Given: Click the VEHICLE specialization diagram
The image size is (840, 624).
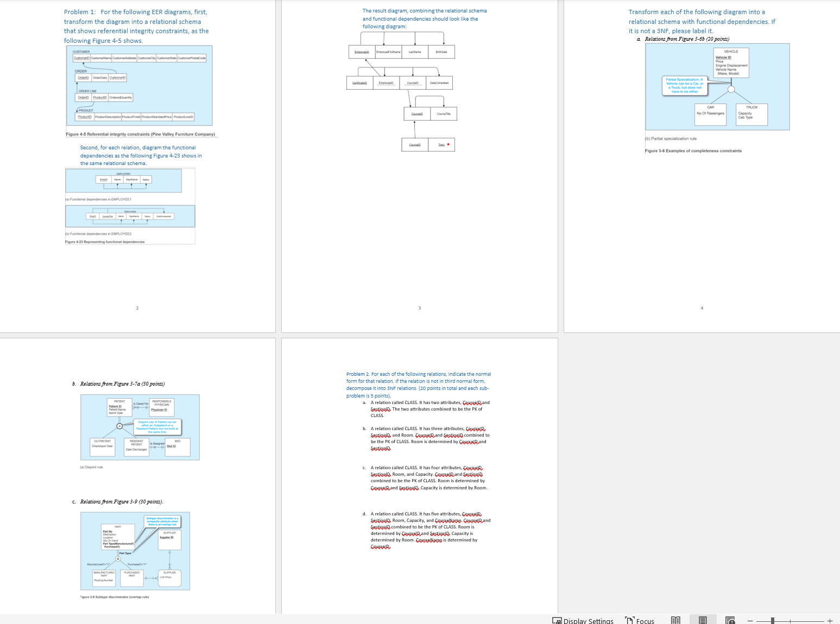Looking at the screenshot, I should click(x=717, y=86).
